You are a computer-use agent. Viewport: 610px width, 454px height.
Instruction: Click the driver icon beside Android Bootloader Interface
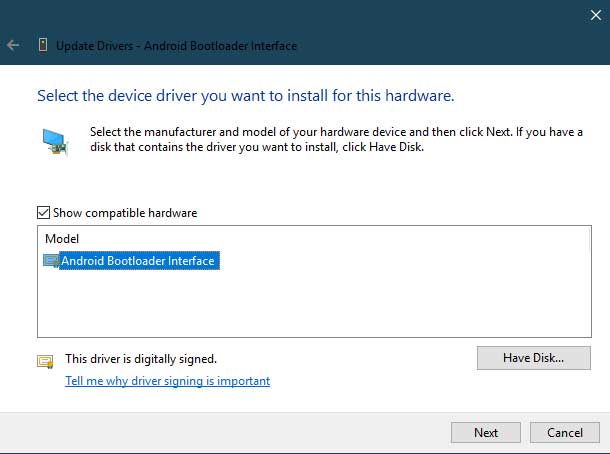pos(51,261)
